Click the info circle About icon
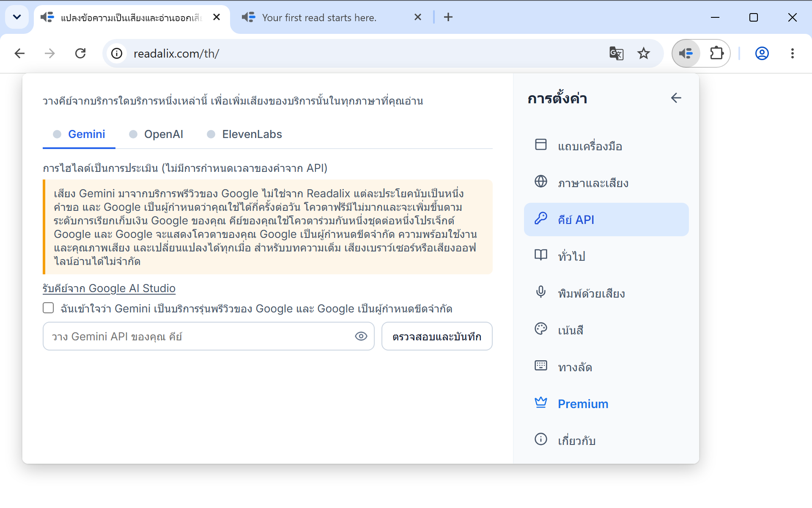 tap(540, 439)
